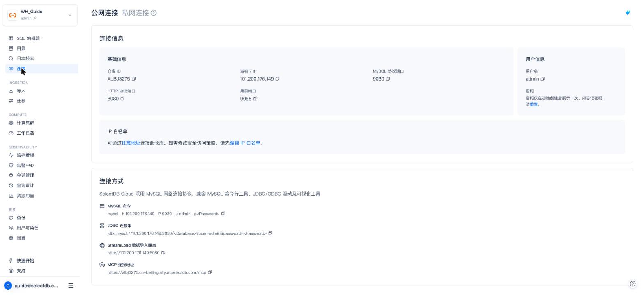Click the JDBC connection string text

coord(187,233)
